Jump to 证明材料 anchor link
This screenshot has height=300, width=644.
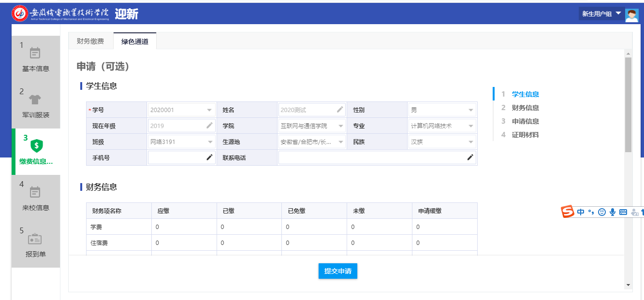526,135
